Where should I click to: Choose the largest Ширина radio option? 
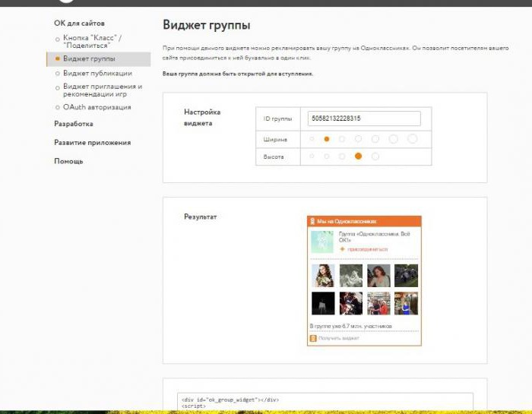pyautogui.click(x=412, y=139)
